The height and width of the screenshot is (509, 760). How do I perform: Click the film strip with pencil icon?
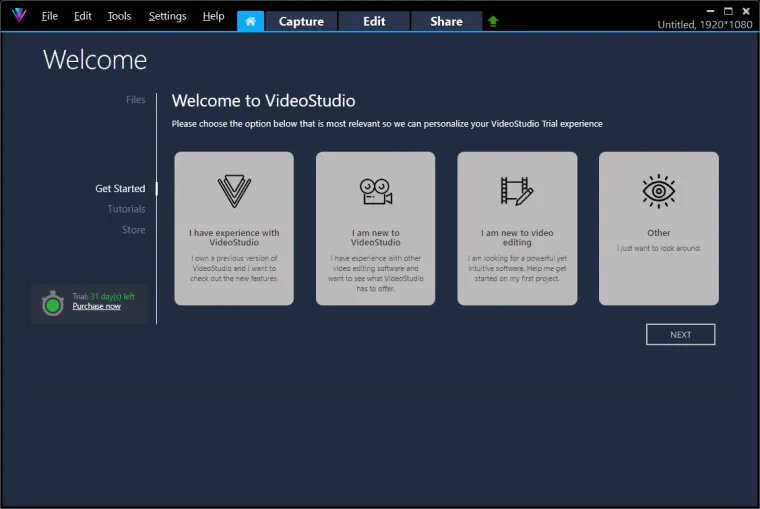pyautogui.click(x=517, y=191)
